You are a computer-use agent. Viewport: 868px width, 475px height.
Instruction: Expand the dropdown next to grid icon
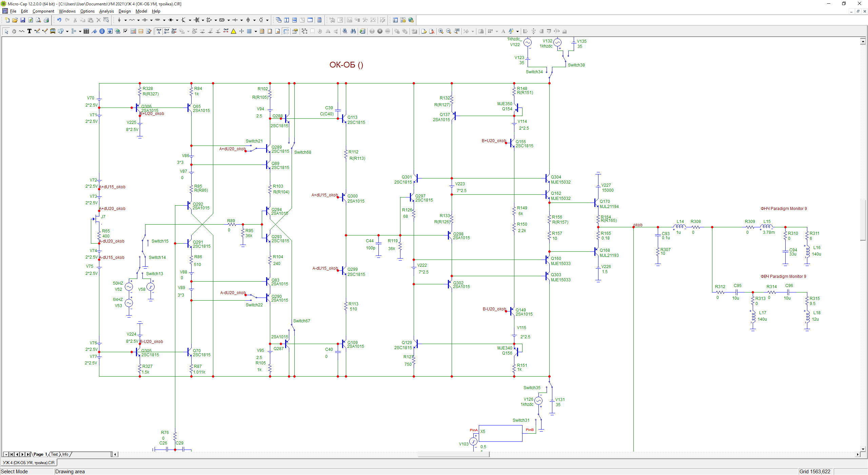[255, 31]
